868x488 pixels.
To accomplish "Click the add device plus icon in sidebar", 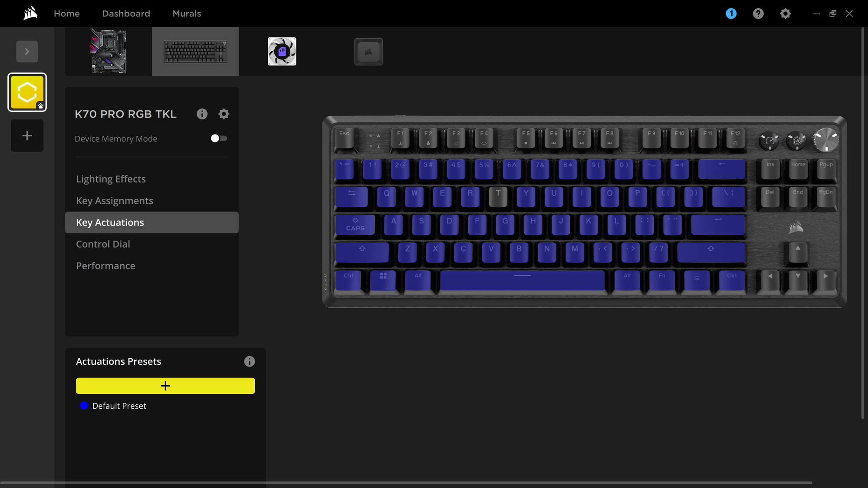I will pyautogui.click(x=27, y=135).
